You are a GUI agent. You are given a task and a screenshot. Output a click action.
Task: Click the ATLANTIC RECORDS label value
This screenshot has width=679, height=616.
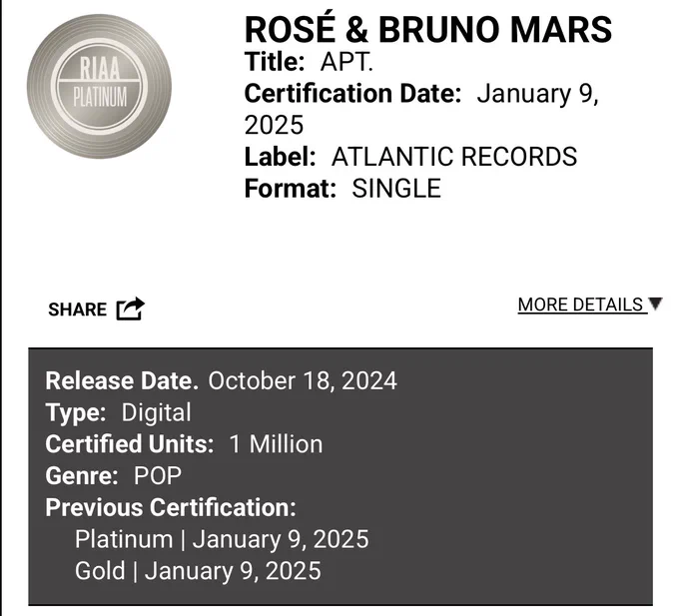tap(454, 157)
